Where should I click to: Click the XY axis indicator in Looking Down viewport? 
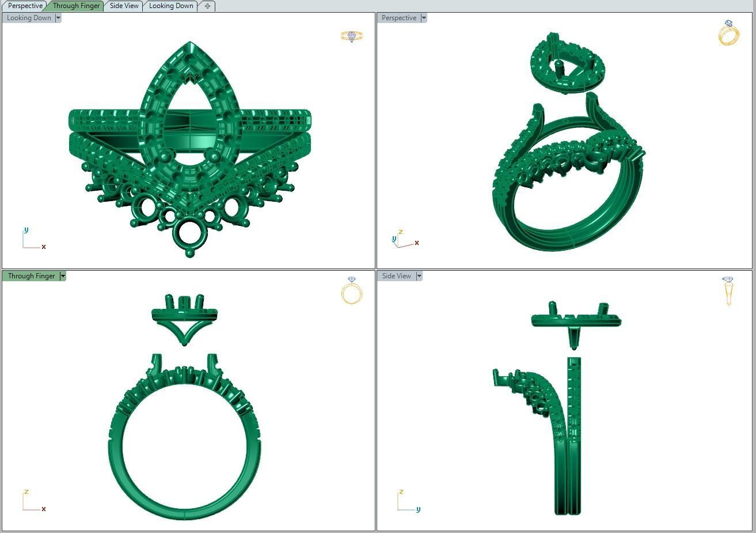tap(33, 239)
